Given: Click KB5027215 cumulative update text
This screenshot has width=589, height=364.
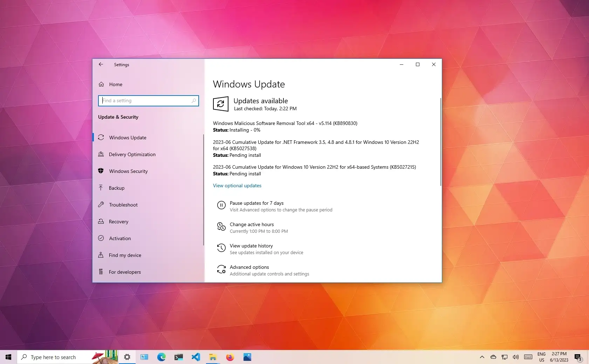Looking at the screenshot, I should [x=314, y=167].
